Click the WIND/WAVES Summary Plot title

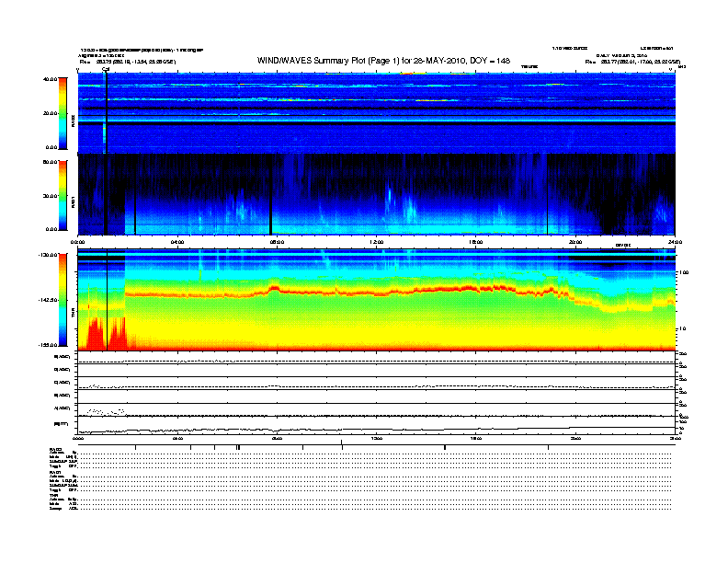click(383, 61)
